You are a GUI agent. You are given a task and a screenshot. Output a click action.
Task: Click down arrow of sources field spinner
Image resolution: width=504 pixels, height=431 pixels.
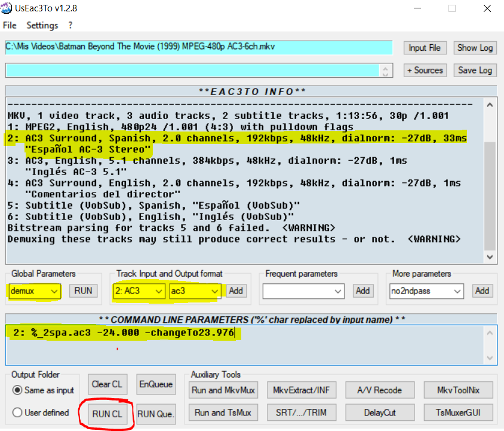pyautogui.click(x=385, y=74)
